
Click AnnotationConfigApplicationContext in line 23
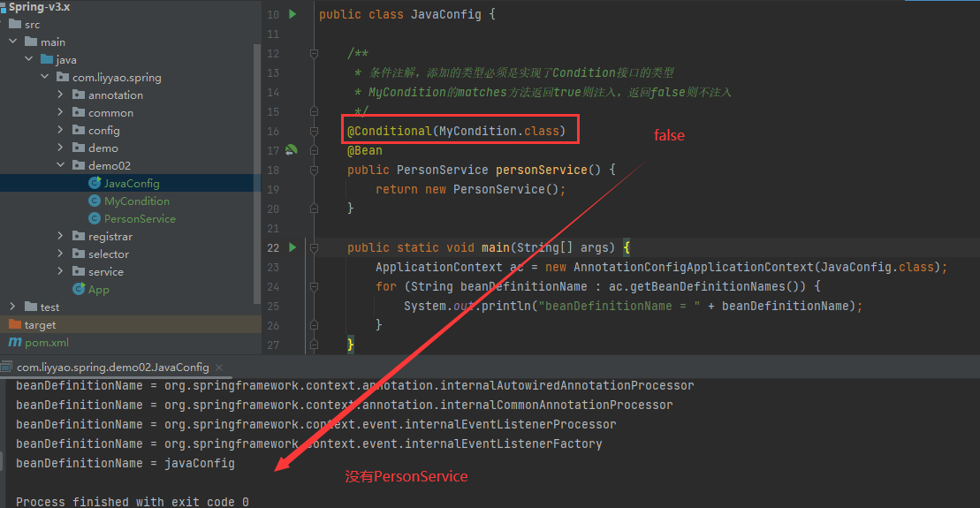[x=694, y=267]
